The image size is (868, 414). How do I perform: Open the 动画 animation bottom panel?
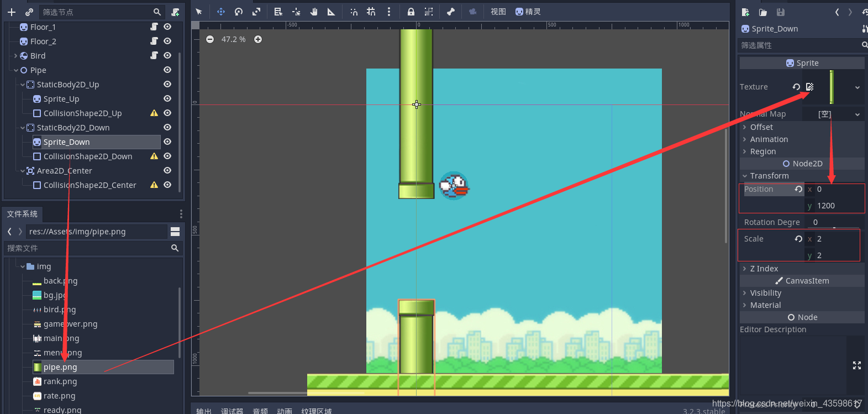[285, 411]
